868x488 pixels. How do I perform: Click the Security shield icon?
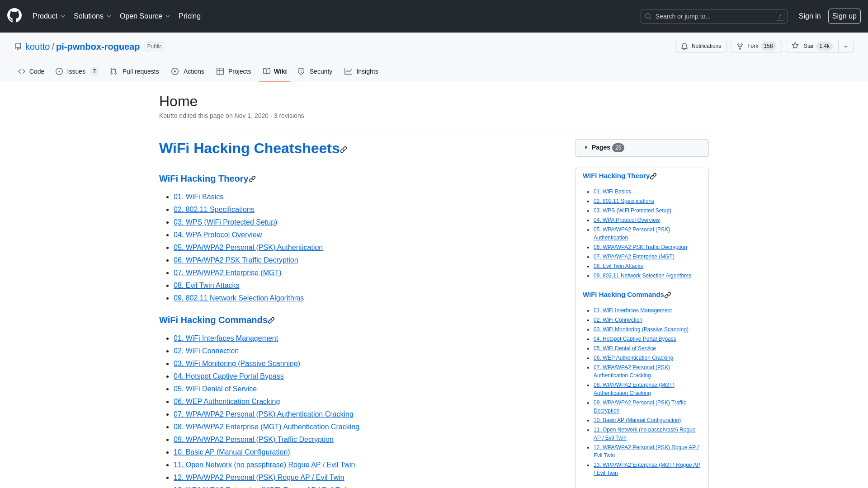[301, 71]
